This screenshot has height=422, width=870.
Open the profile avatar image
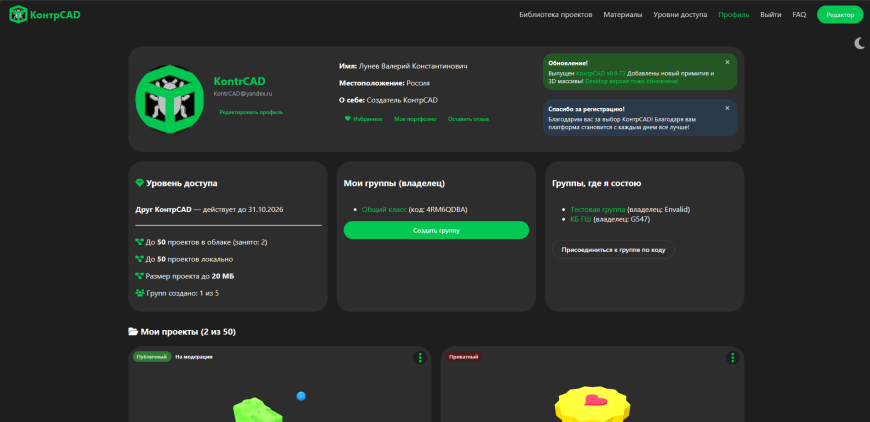pyautogui.click(x=170, y=99)
